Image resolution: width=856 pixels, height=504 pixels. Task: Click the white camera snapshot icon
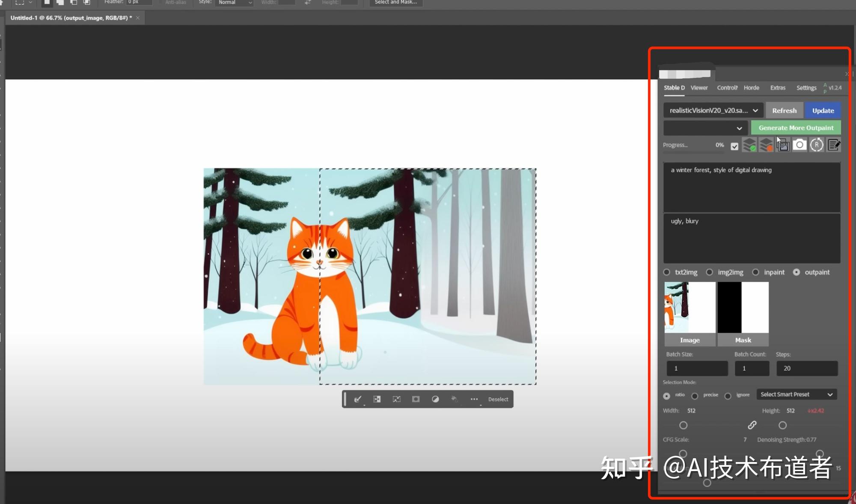[x=799, y=145]
